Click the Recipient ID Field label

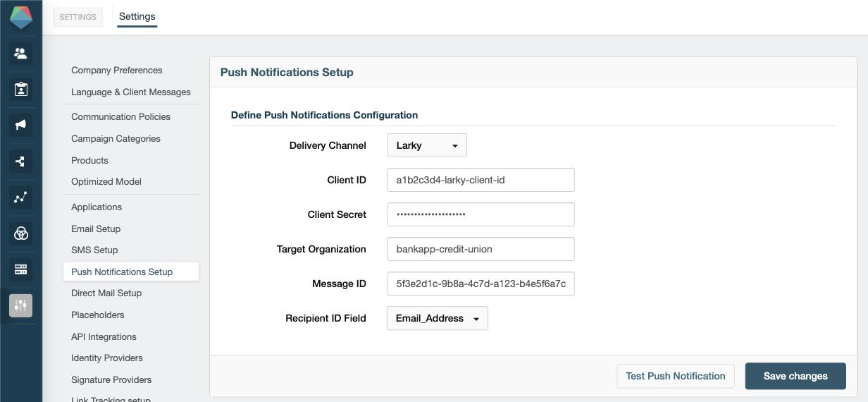click(325, 318)
